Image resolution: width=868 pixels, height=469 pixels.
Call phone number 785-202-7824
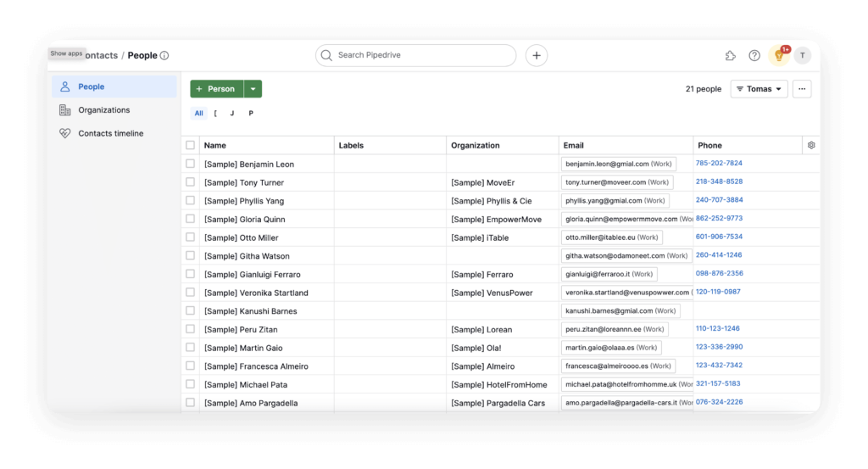coord(719,164)
